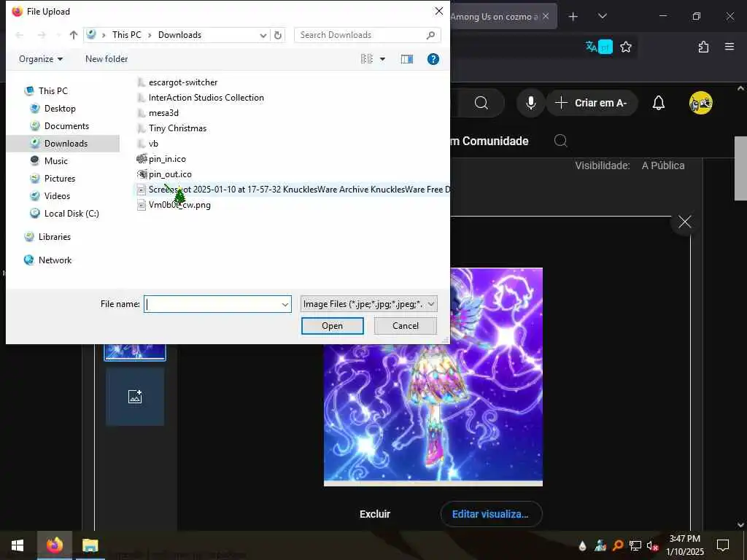Select the mesa3d folder
This screenshot has height=560, width=747.
pos(163,113)
